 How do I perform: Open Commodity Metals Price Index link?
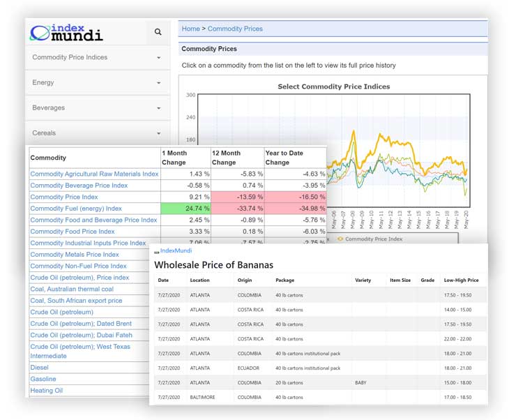click(75, 255)
